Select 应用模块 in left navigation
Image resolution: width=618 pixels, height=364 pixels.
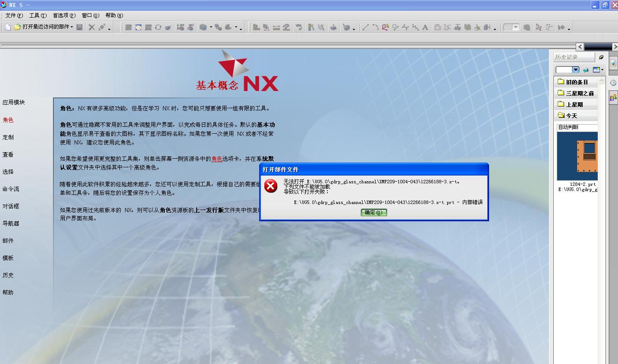click(x=14, y=102)
